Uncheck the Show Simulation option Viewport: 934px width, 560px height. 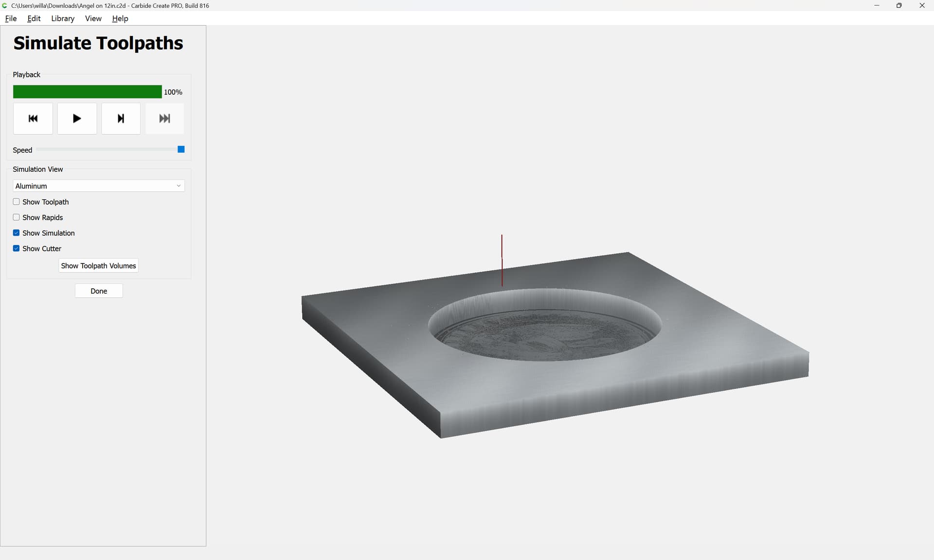[16, 233]
